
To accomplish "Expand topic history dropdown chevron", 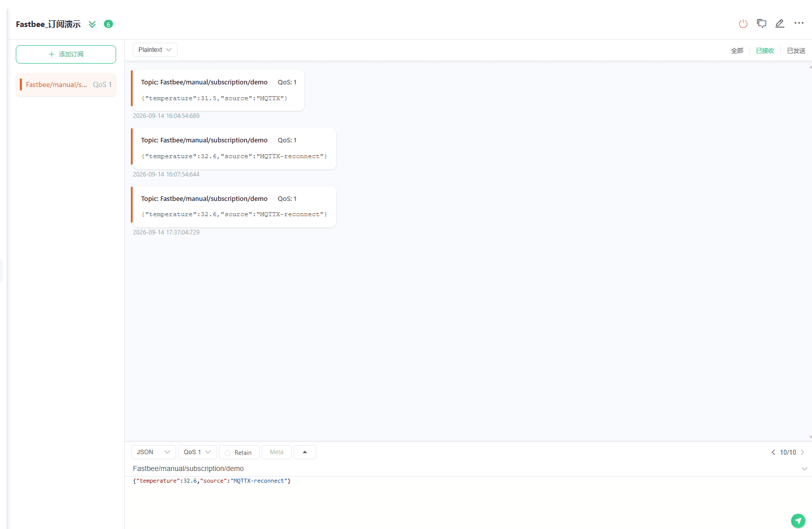I will tap(804, 468).
